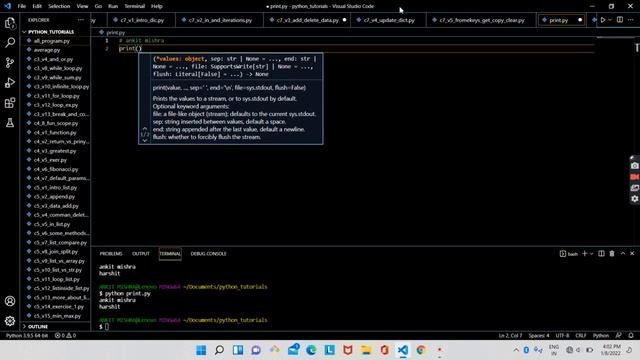
Task: Close the terminal panel
Action: point(632,253)
